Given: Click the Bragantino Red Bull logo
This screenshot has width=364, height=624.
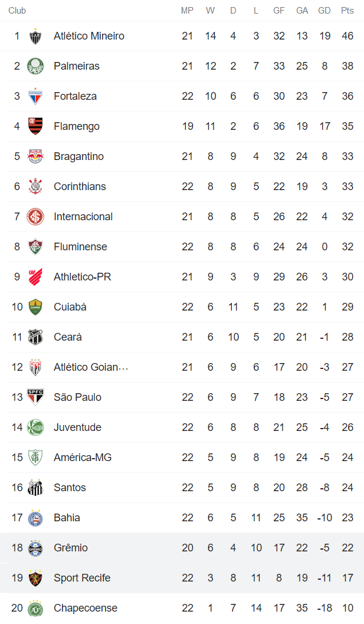Looking at the screenshot, I should tap(35, 156).
